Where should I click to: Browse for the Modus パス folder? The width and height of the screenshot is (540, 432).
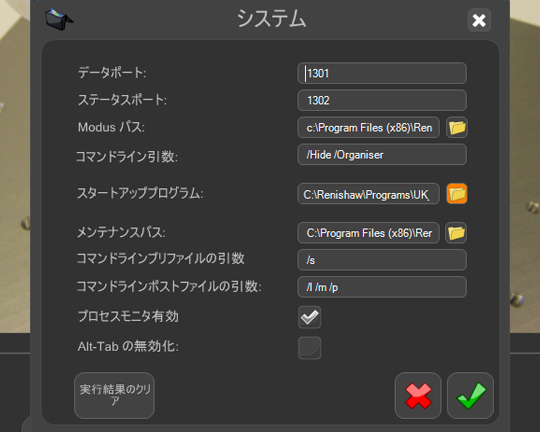click(457, 127)
